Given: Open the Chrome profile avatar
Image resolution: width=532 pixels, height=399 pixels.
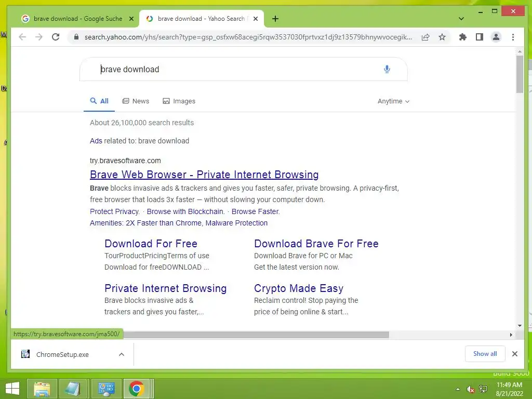Looking at the screenshot, I should pos(496,37).
